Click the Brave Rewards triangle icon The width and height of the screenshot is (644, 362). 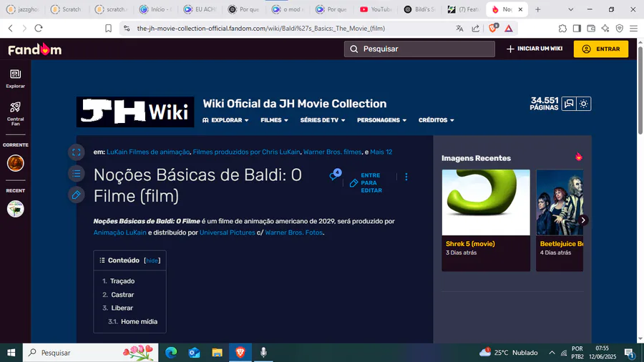[509, 29]
